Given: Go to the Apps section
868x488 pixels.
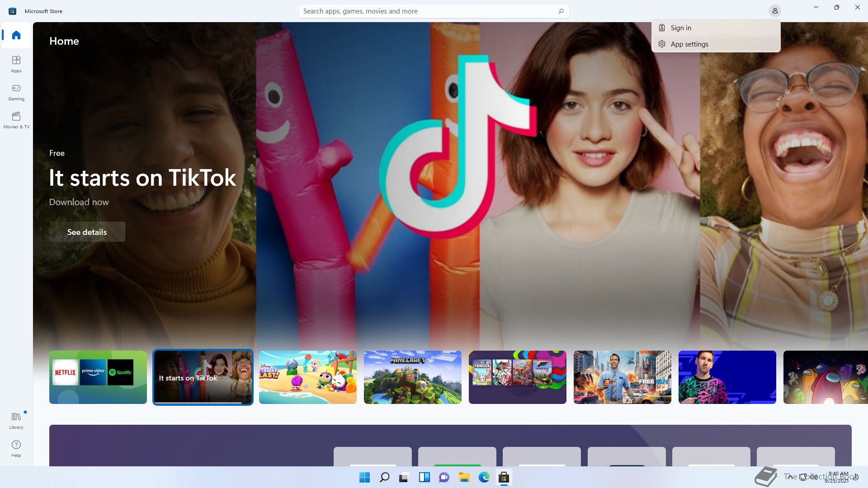Looking at the screenshot, I should point(16,64).
